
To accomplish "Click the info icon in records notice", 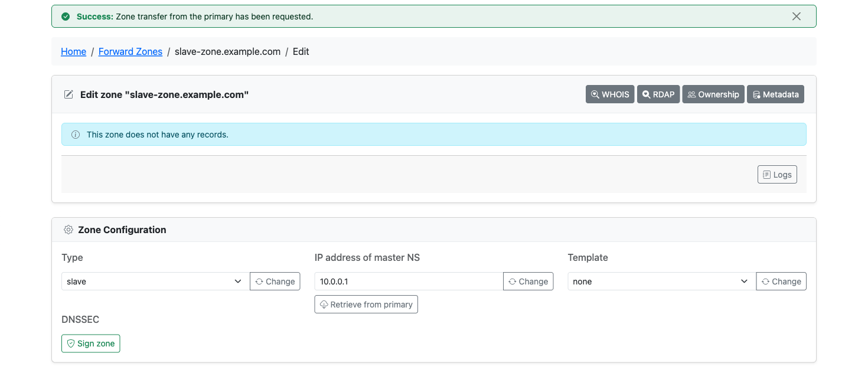I will click(76, 135).
